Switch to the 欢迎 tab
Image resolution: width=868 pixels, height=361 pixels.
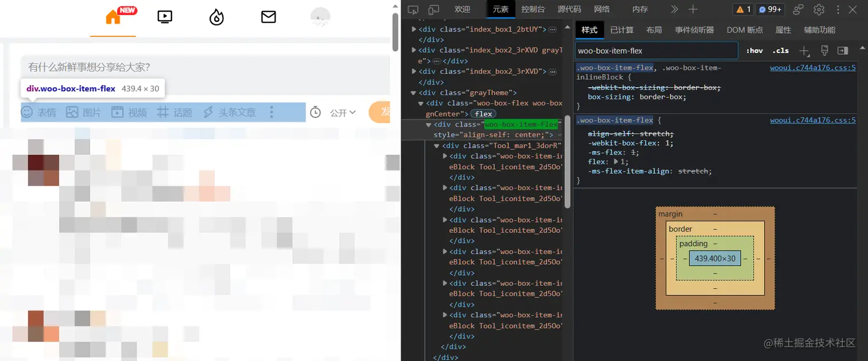(462, 9)
